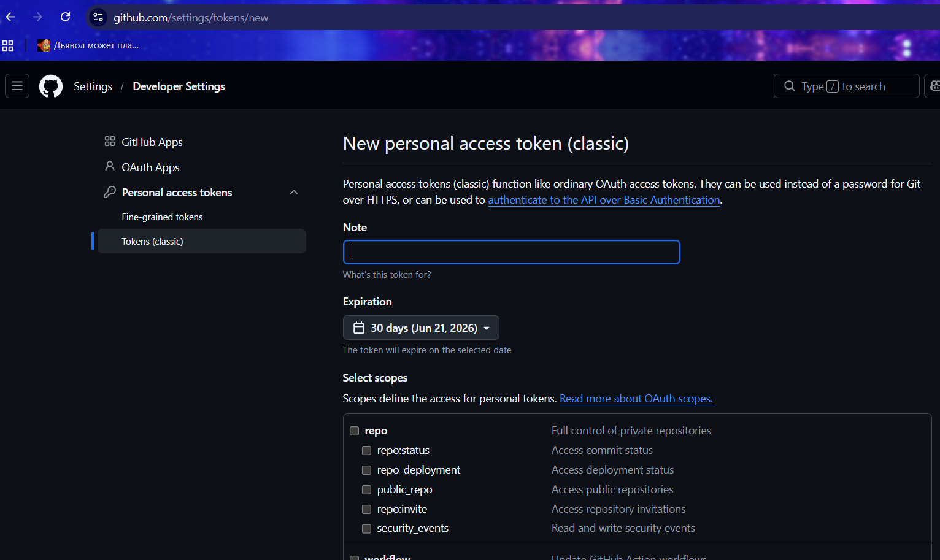Screen dimensions: 940x560
Task: Click the Settings breadcrumb link
Action: click(x=93, y=86)
